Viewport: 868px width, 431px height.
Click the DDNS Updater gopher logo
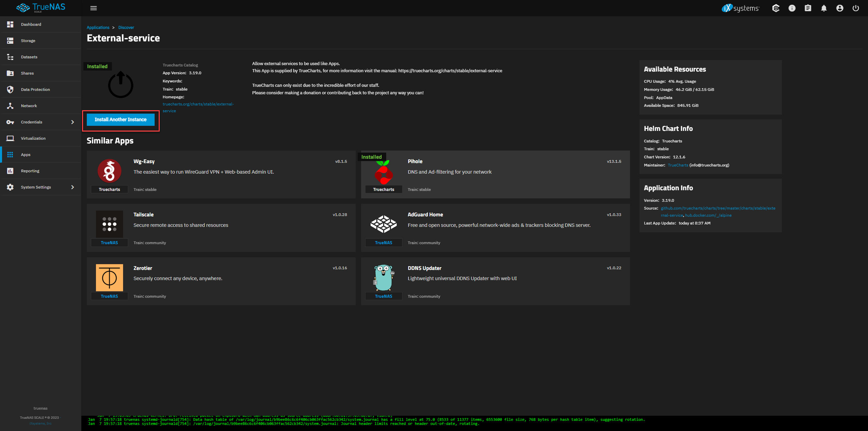383,278
